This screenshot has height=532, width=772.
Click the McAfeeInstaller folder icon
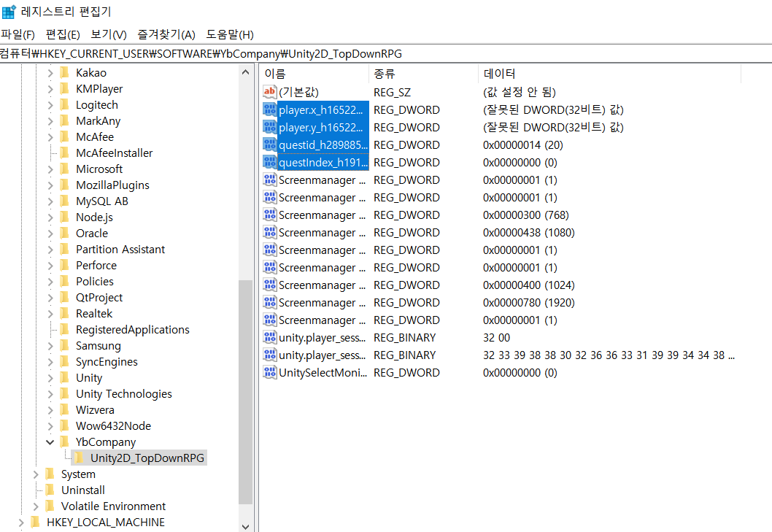(x=64, y=153)
